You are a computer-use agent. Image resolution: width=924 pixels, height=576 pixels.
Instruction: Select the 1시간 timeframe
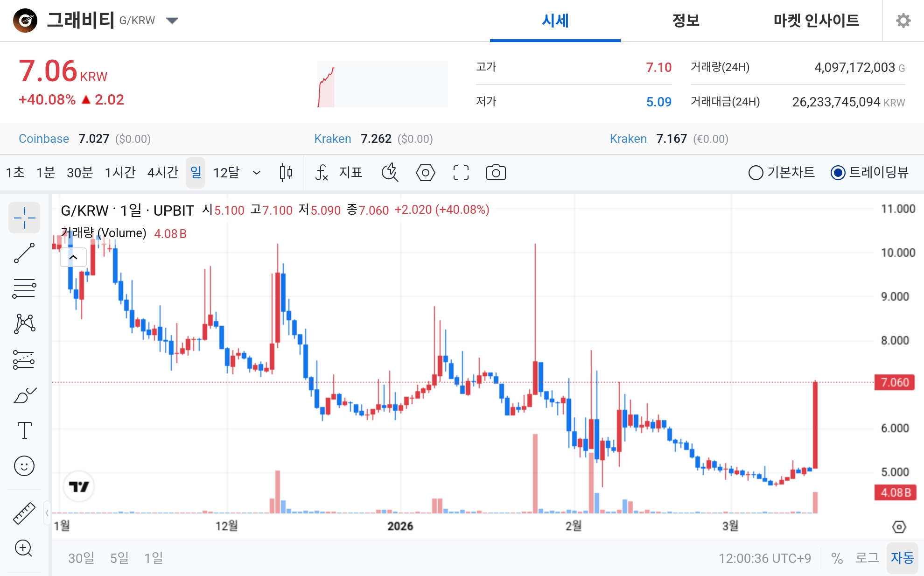(120, 173)
